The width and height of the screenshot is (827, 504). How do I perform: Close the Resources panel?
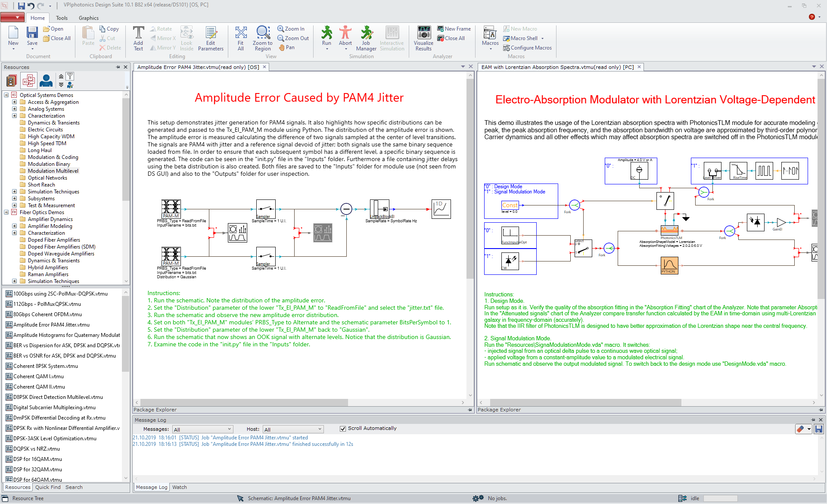coord(126,67)
